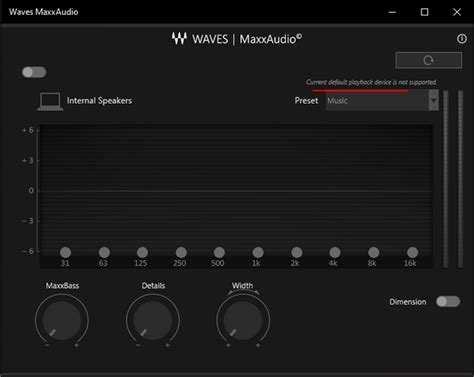
Task: Click the Width knob
Action: pos(243,320)
